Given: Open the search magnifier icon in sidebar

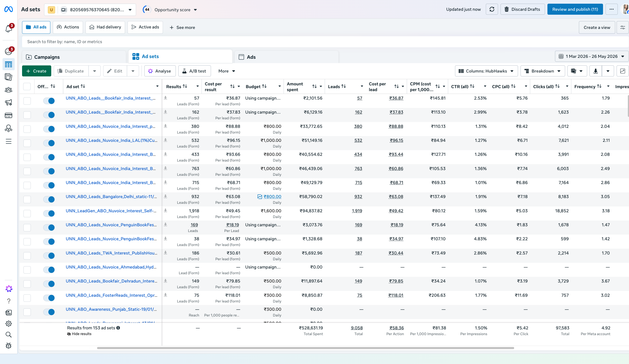Looking at the screenshot, I should (x=9, y=335).
